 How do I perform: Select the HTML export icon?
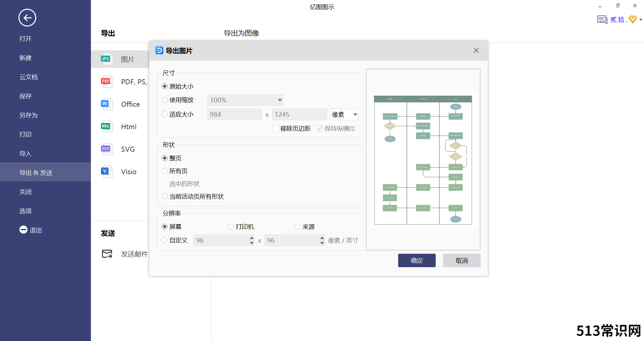[107, 127]
